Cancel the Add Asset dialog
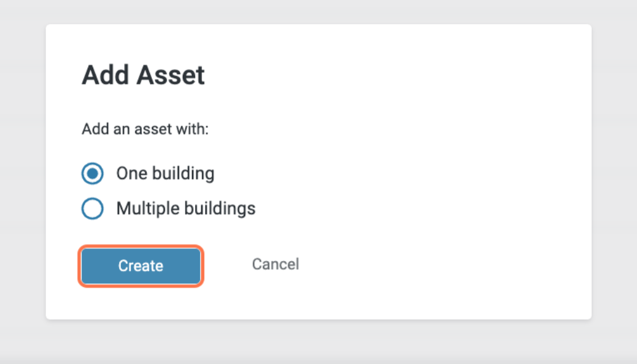637x364 pixels. tap(275, 265)
